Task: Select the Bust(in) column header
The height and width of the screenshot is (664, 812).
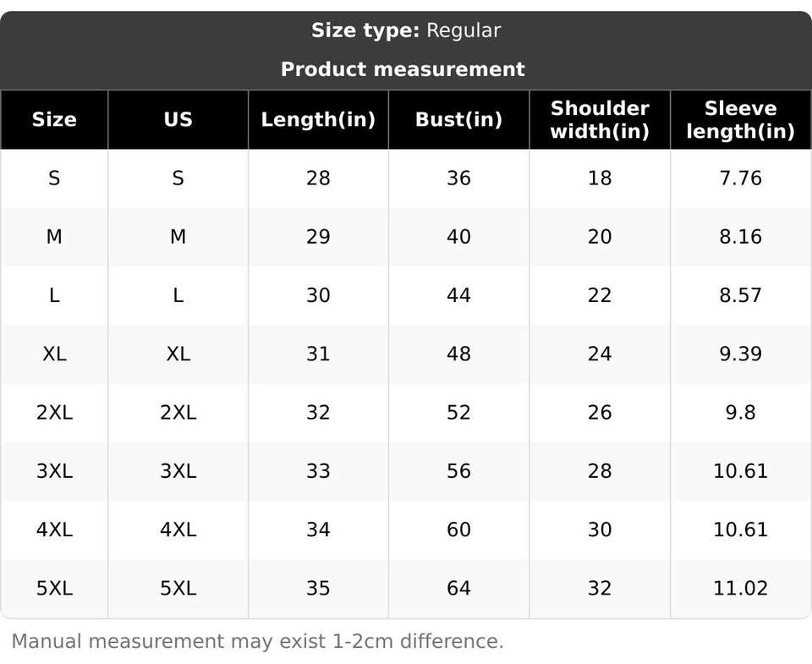Action: pyautogui.click(x=458, y=119)
